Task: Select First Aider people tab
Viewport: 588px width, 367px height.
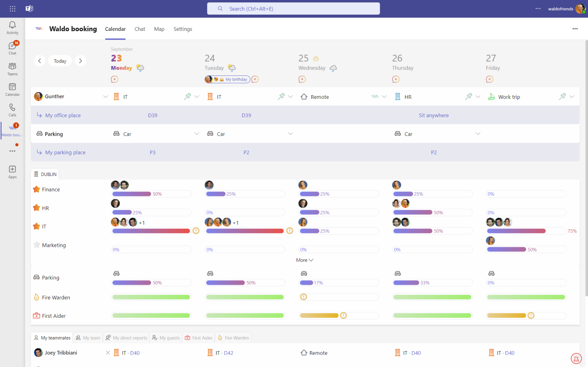Action: [199, 338]
